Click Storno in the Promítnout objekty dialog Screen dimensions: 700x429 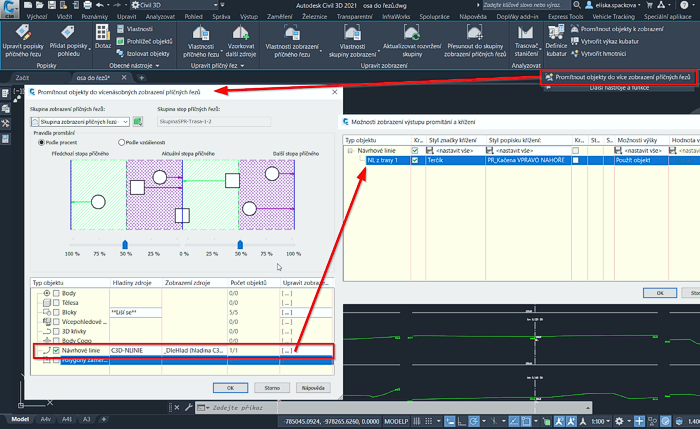click(272, 387)
